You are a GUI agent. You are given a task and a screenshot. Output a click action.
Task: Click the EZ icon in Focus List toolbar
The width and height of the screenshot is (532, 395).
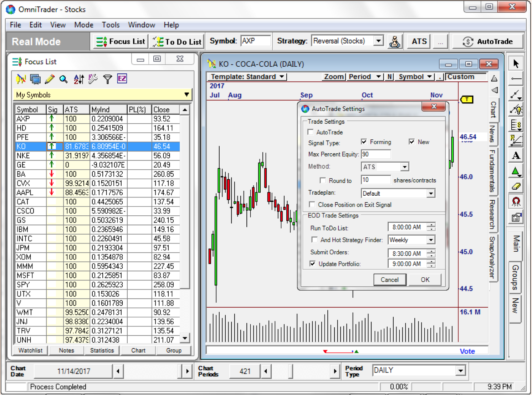pos(122,79)
